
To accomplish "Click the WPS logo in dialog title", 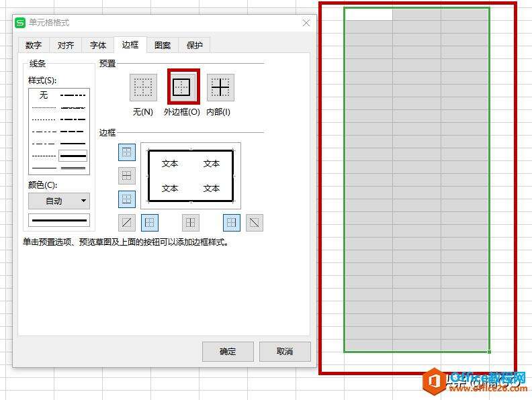I will pos(20,23).
